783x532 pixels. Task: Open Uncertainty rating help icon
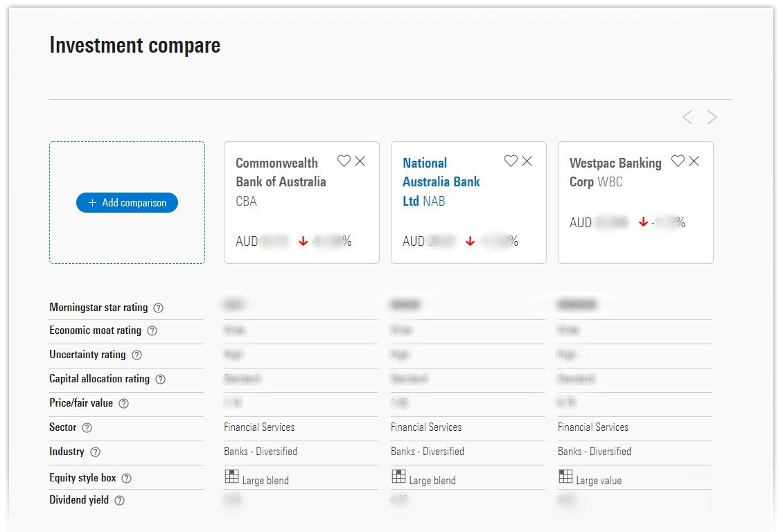tap(137, 355)
